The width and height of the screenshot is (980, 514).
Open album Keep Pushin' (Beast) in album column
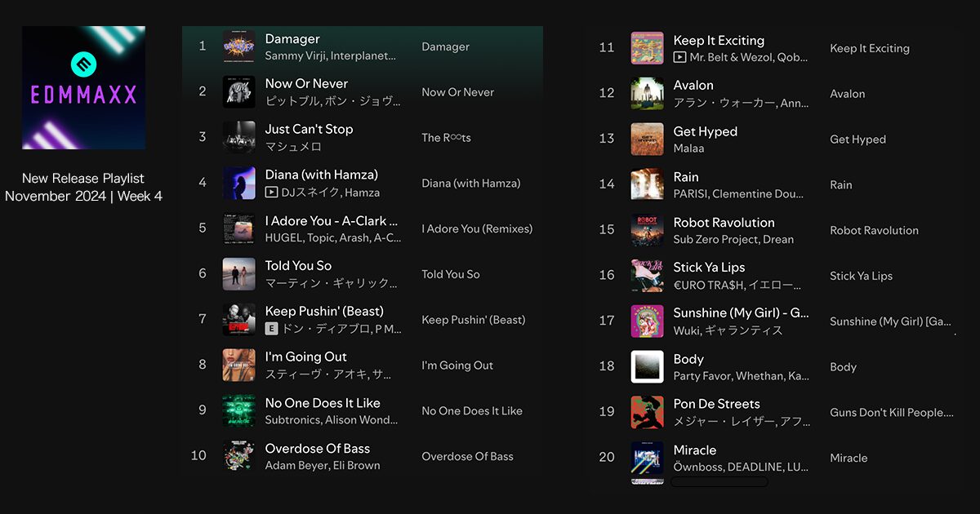473,320
